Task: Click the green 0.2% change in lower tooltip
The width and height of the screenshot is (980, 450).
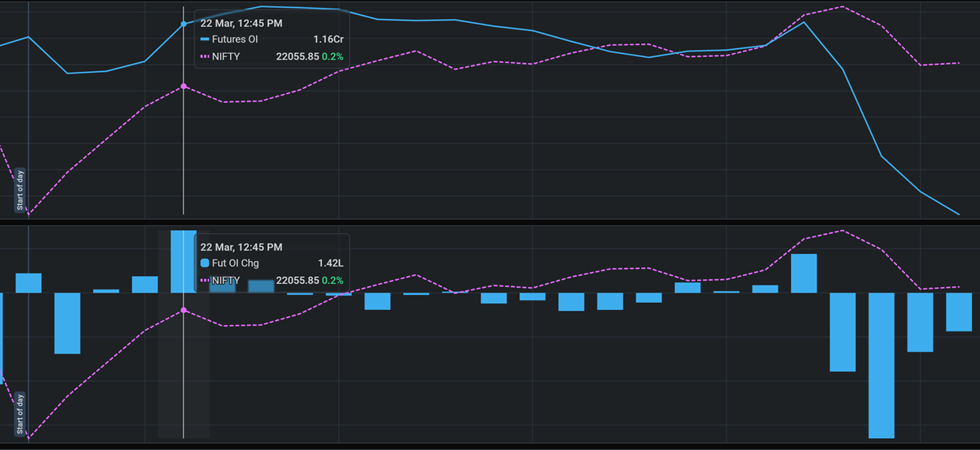Action: coord(333,281)
